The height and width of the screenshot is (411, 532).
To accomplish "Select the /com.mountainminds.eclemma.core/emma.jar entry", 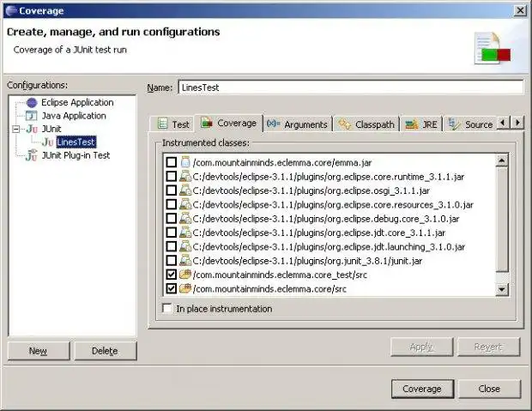I will (282, 162).
